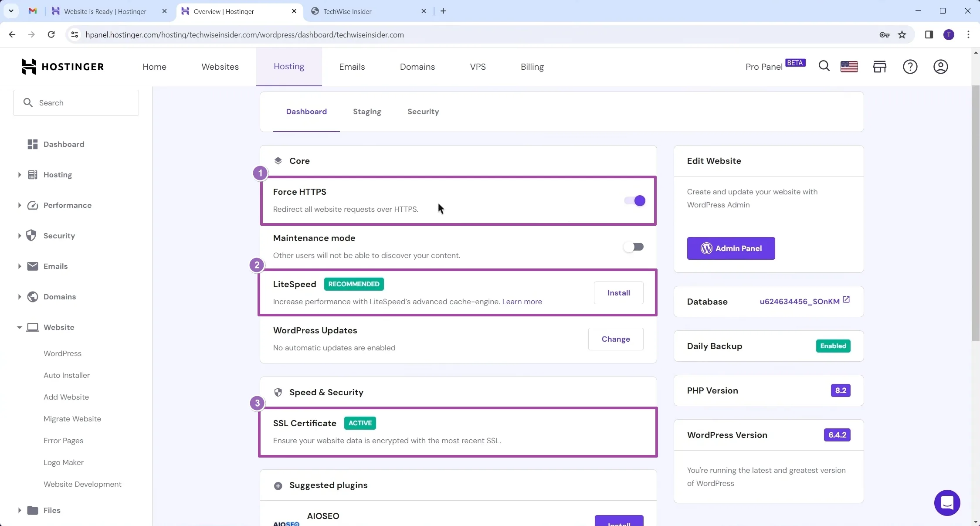Click the Hostinger logo
This screenshot has width=980, height=526.
[x=63, y=67]
